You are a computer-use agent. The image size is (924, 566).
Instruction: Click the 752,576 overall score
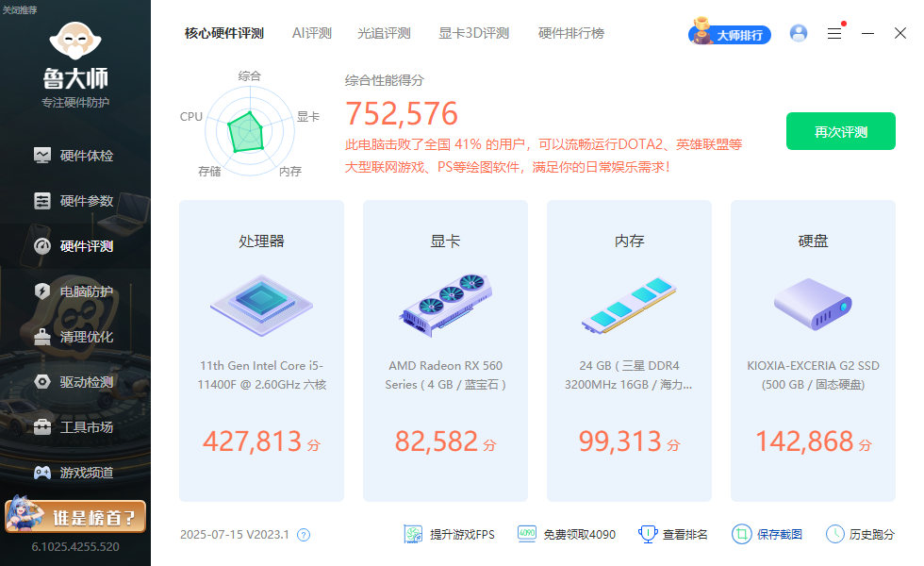(402, 114)
